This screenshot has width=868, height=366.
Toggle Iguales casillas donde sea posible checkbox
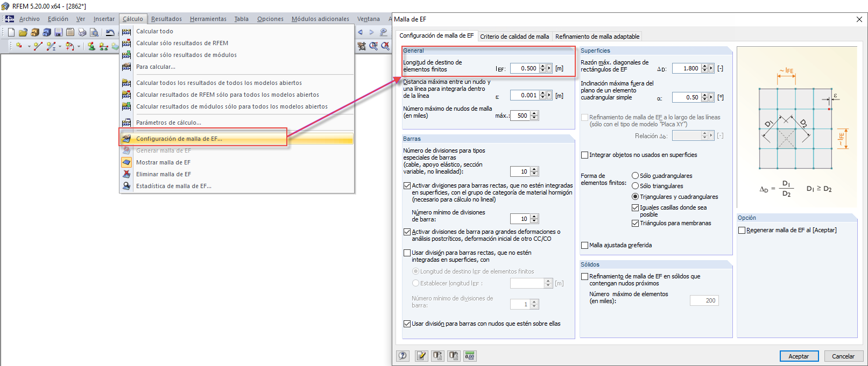636,207
